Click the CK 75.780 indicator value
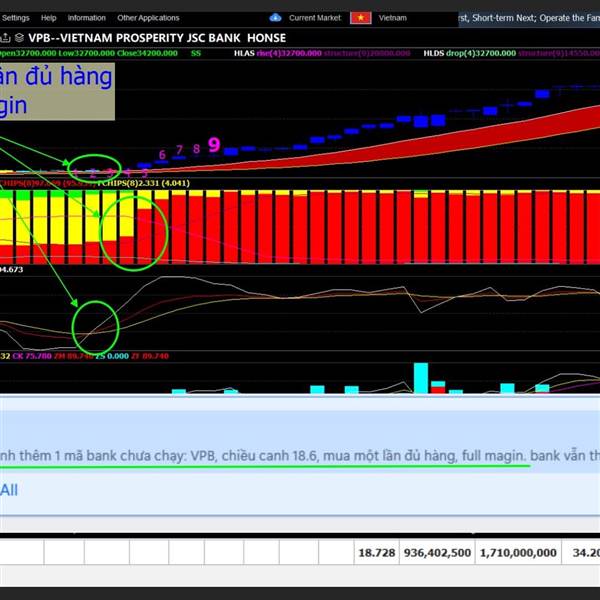Image resolution: width=600 pixels, height=600 pixels. pyautogui.click(x=32, y=356)
